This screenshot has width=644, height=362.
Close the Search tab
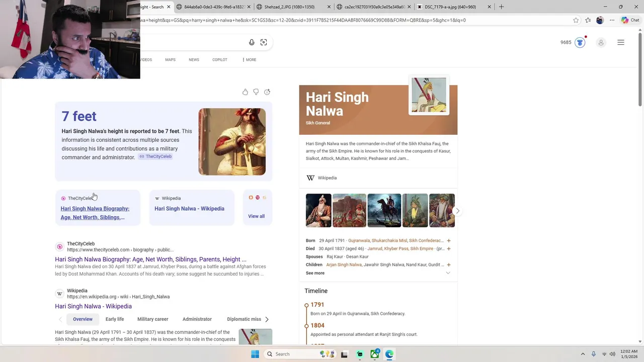click(x=169, y=7)
